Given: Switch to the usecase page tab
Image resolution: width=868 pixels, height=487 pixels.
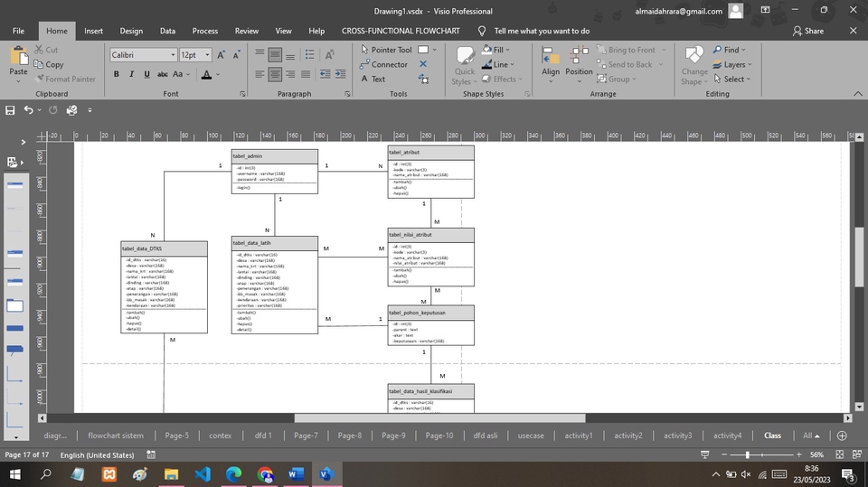Looking at the screenshot, I should pos(531,435).
